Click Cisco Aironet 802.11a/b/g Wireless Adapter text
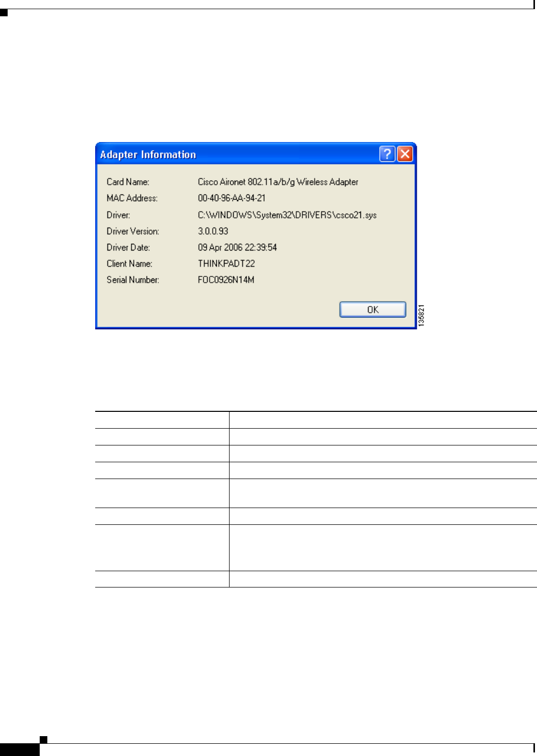The height and width of the screenshot is (756, 537). pos(278,182)
